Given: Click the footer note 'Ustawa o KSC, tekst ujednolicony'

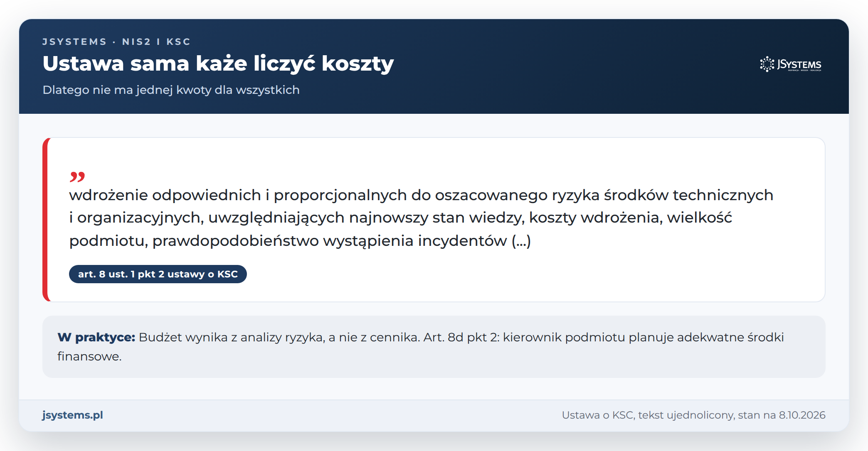Looking at the screenshot, I should (x=694, y=415).
